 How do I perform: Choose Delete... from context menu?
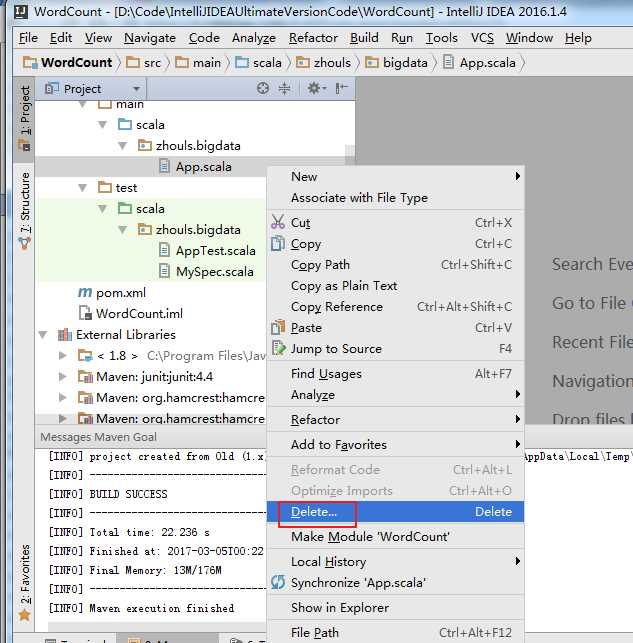(x=396, y=512)
